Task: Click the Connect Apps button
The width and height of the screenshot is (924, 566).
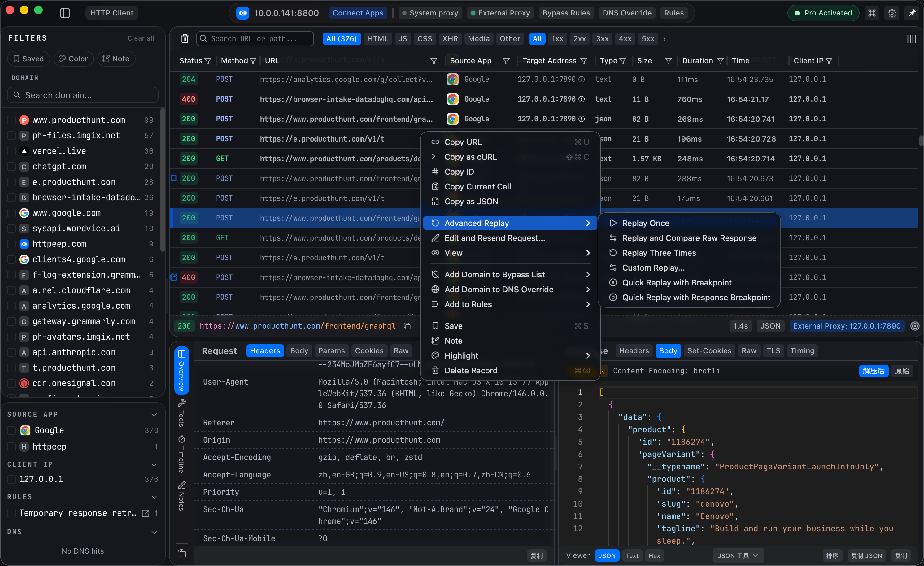Action: tap(358, 13)
